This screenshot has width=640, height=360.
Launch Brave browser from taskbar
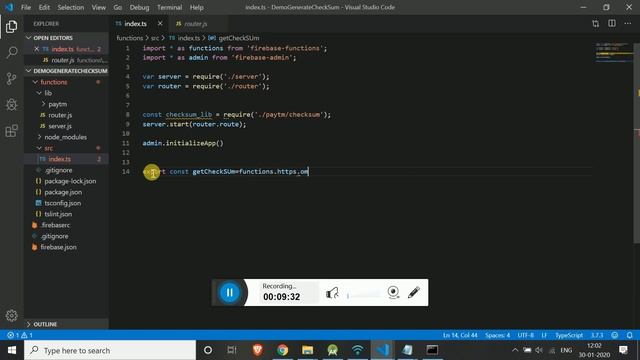click(258, 350)
